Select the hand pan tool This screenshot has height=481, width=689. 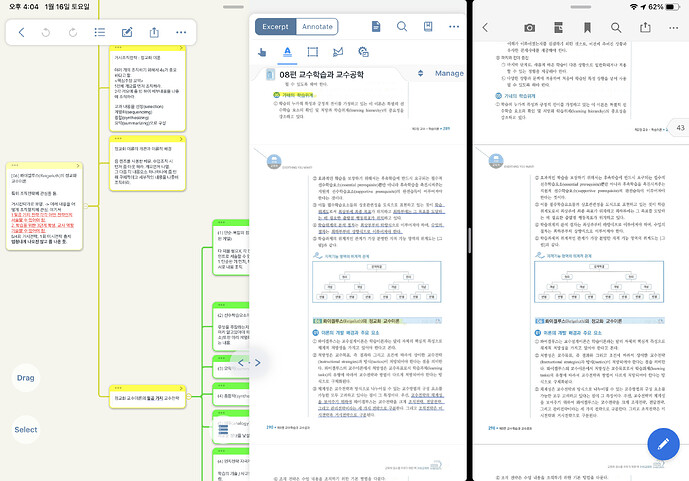[262, 52]
